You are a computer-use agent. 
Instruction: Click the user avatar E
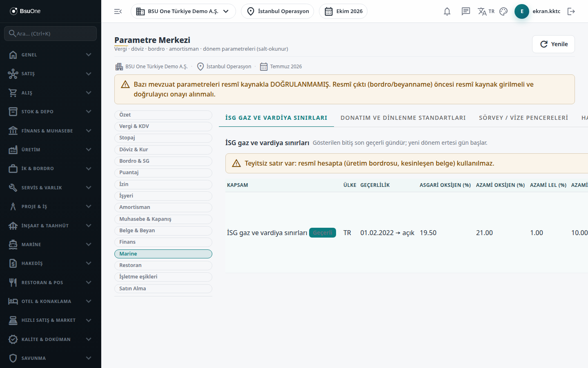tap(522, 11)
